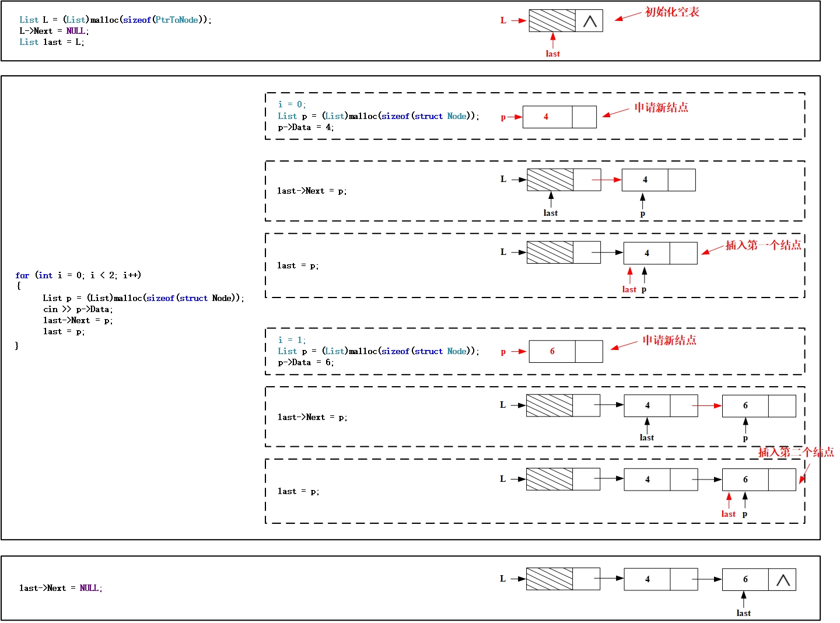This screenshot has width=840, height=623.
Task: Click the 'p->Data = 4;' code line
Action: pos(306,127)
